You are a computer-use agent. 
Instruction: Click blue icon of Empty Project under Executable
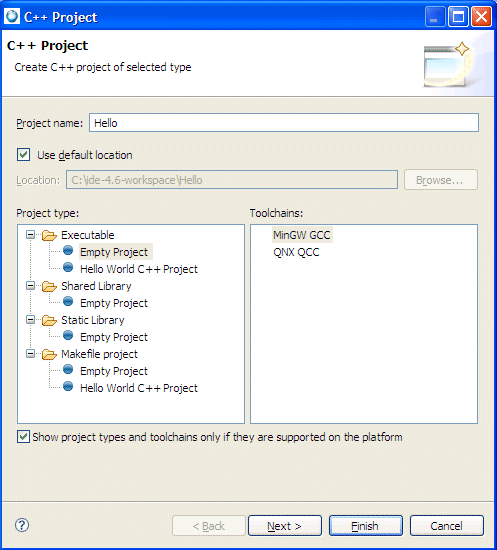[x=68, y=250]
